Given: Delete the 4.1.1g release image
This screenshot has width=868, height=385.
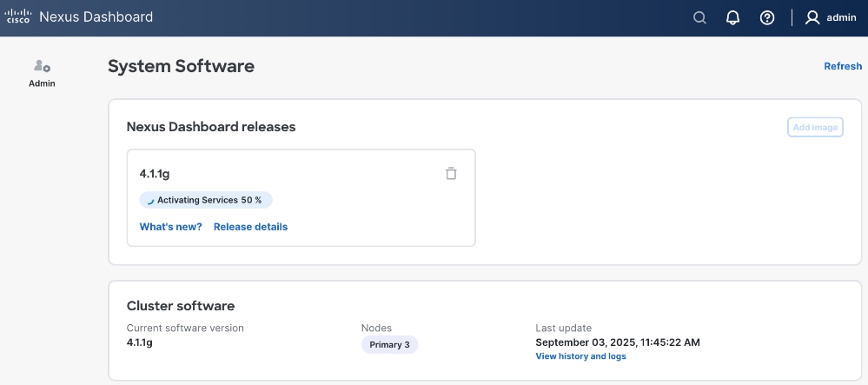Looking at the screenshot, I should tap(451, 173).
